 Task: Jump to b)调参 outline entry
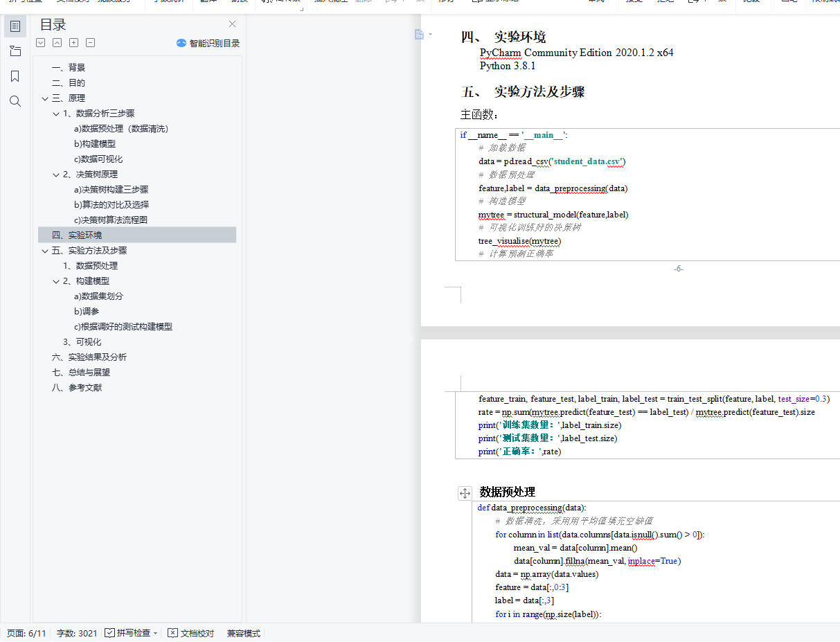click(87, 312)
